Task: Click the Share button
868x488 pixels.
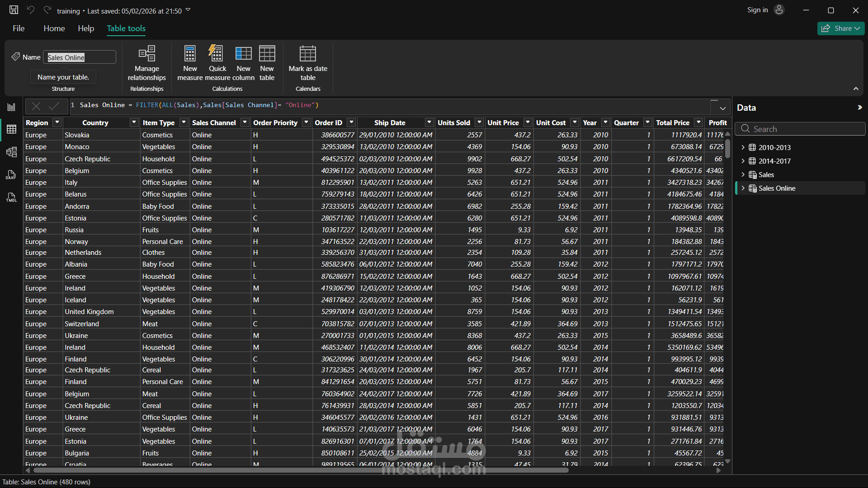Action: click(840, 28)
